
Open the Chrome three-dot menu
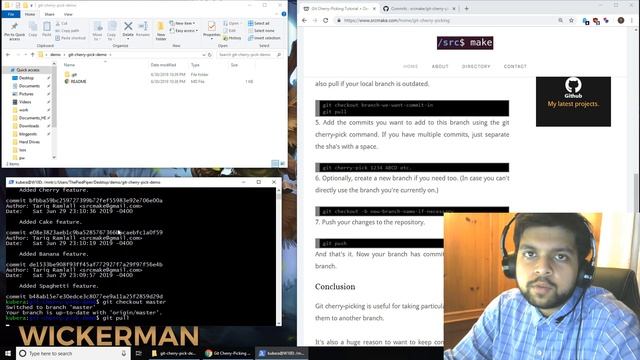632,20
